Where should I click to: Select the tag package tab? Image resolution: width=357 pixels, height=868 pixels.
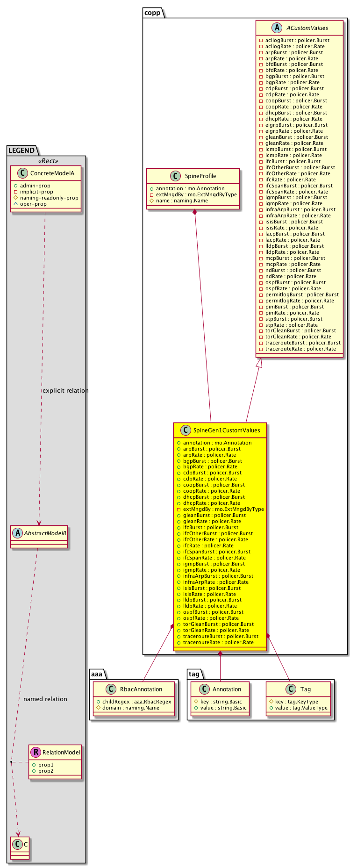point(194,674)
